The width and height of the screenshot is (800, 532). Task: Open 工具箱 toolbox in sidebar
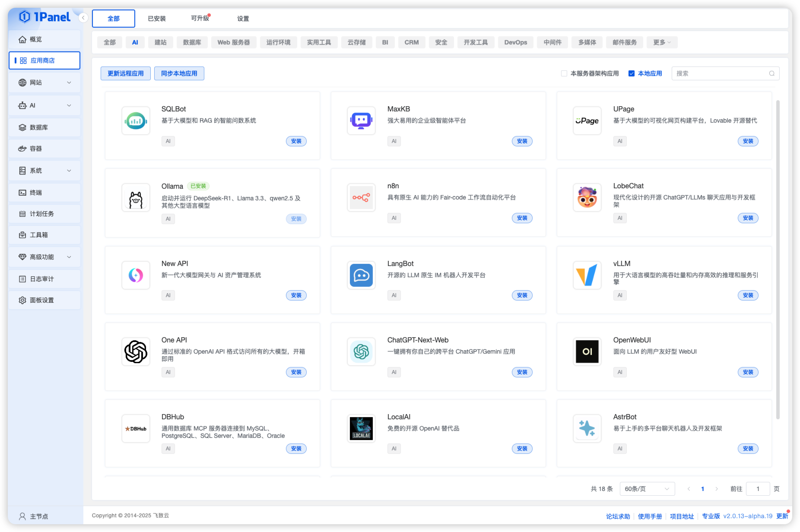pyautogui.click(x=44, y=235)
